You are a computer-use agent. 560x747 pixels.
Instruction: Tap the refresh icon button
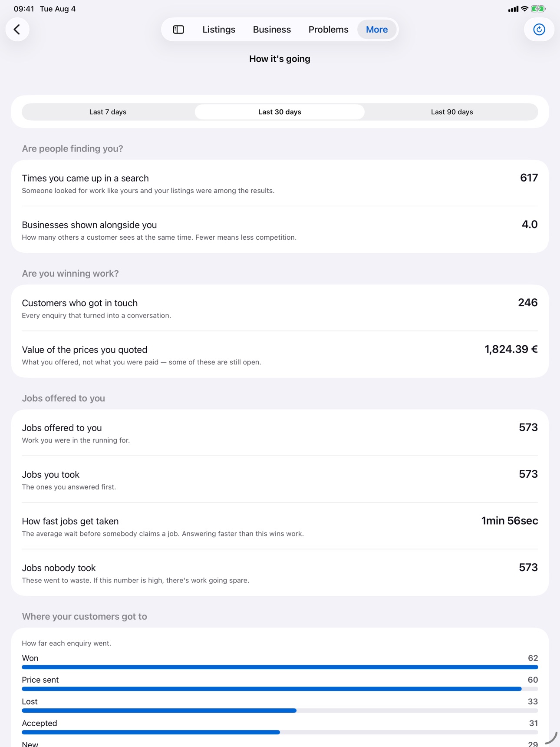tap(539, 30)
